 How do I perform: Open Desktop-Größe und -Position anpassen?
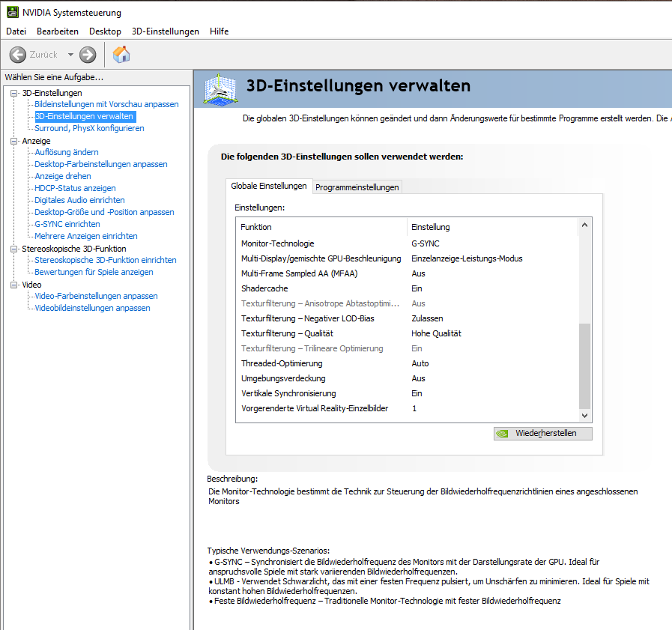point(105,212)
